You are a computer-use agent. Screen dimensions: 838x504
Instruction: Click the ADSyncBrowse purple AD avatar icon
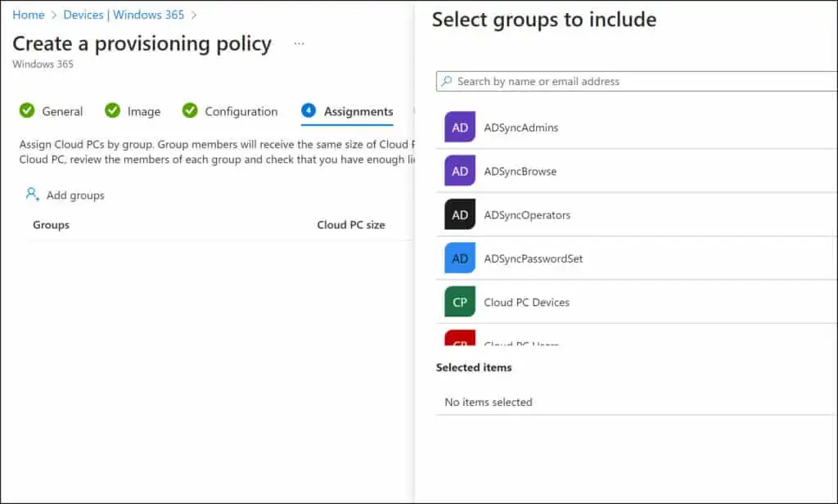tap(460, 171)
